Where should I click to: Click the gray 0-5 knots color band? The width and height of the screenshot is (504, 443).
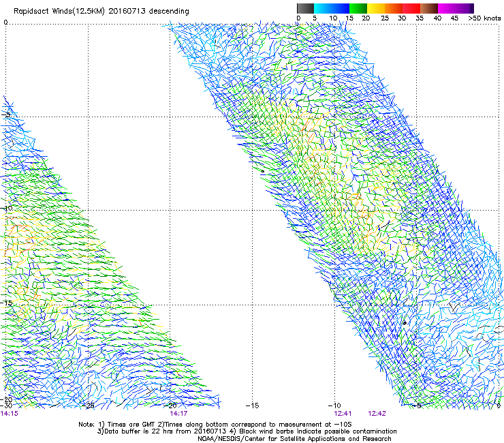point(305,8)
